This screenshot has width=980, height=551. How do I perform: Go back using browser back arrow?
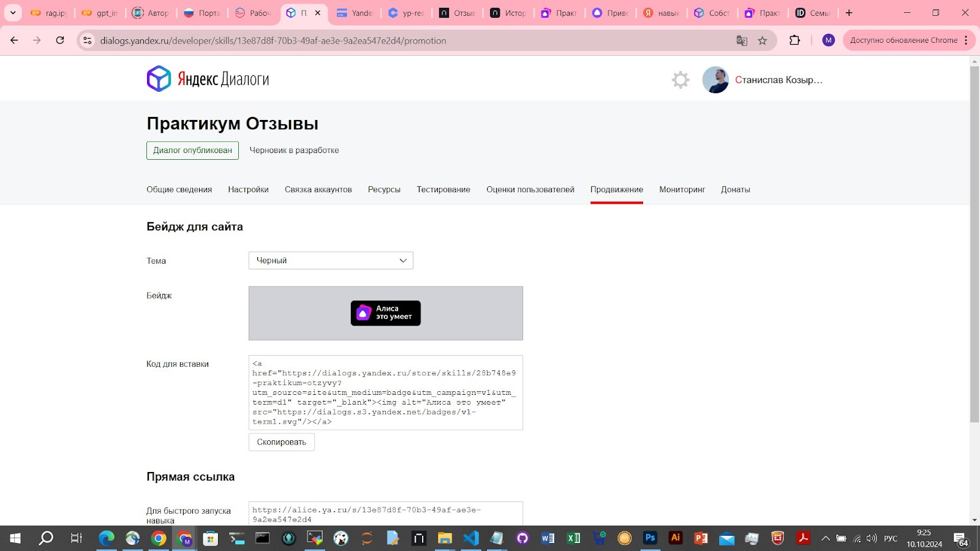point(14,40)
